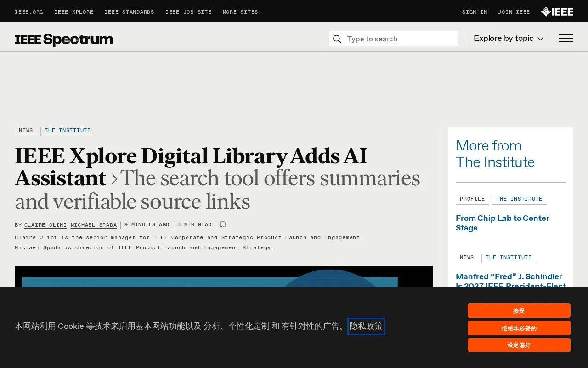Open From Chip Lab to Center Stage article
The width and height of the screenshot is (588, 368).
tap(503, 223)
